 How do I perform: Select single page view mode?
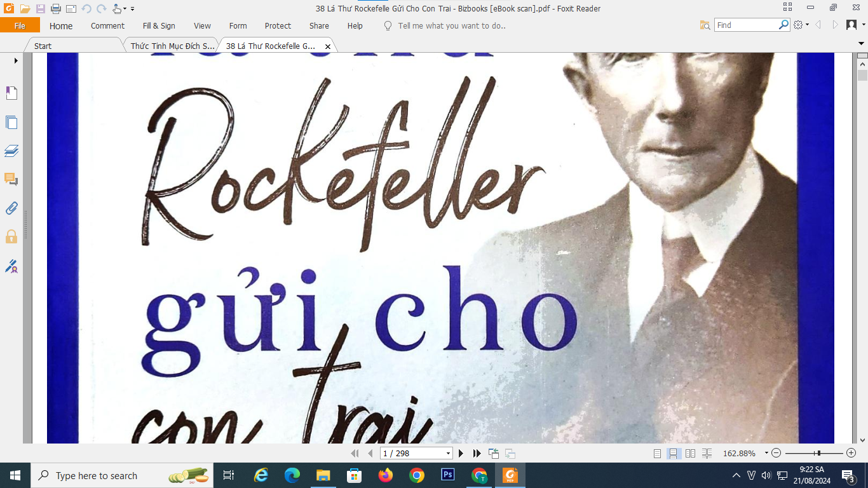(658, 453)
